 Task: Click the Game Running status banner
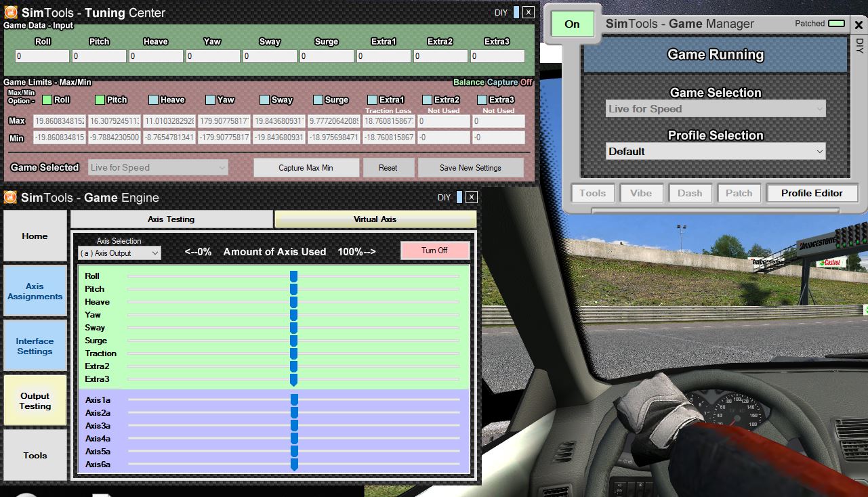[x=716, y=55]
